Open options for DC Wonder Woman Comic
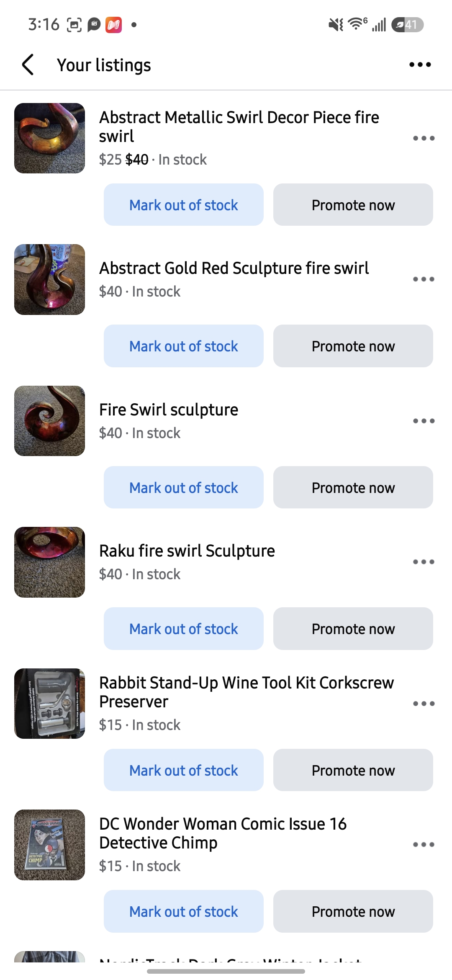The height and width of the screenshot is (980, 452). pos(424,845)
